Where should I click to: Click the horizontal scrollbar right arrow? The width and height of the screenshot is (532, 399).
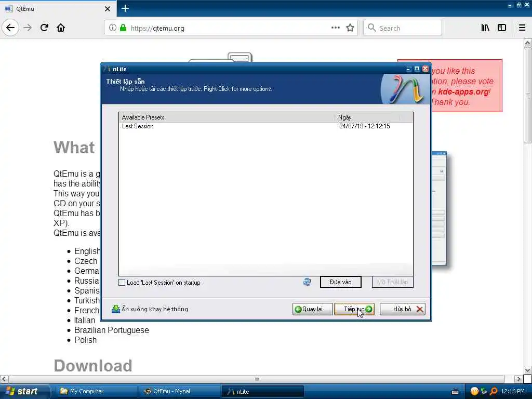click(518, 379)
